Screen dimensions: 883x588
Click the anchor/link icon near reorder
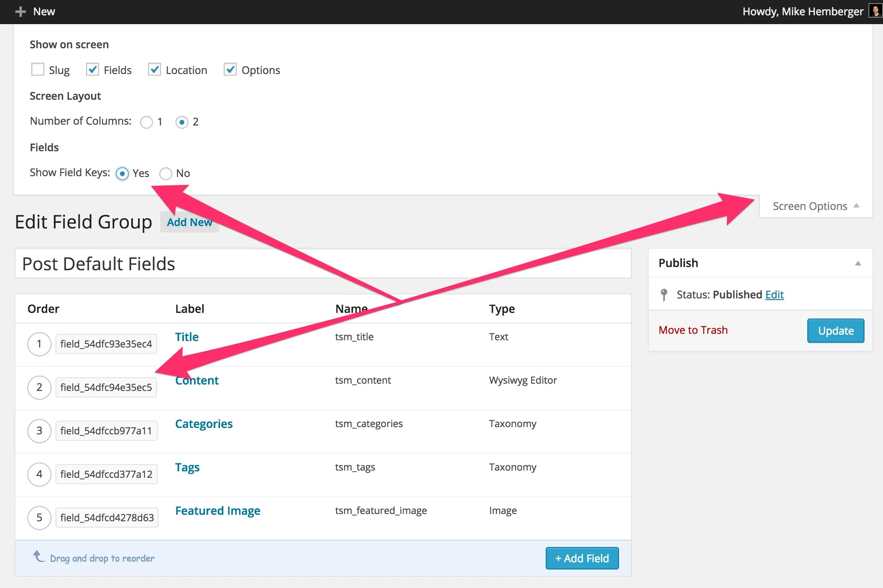pyautogui.click(x=41, y=558)
